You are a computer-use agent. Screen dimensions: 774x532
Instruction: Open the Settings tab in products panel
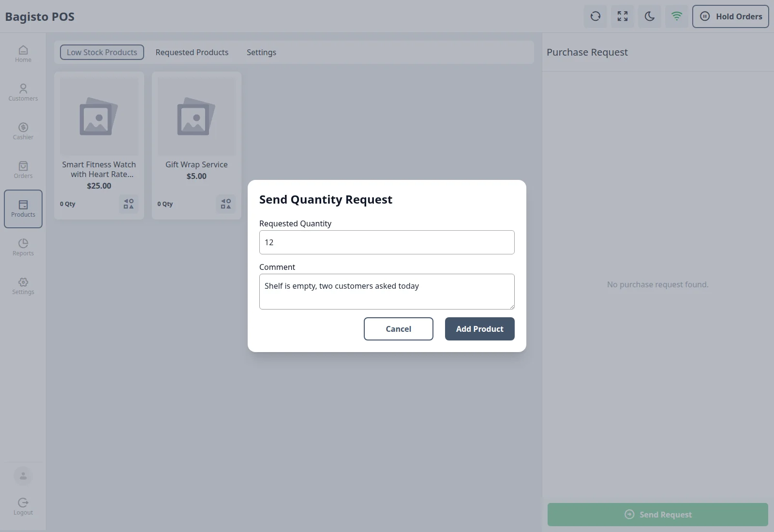tap(261, 52)
